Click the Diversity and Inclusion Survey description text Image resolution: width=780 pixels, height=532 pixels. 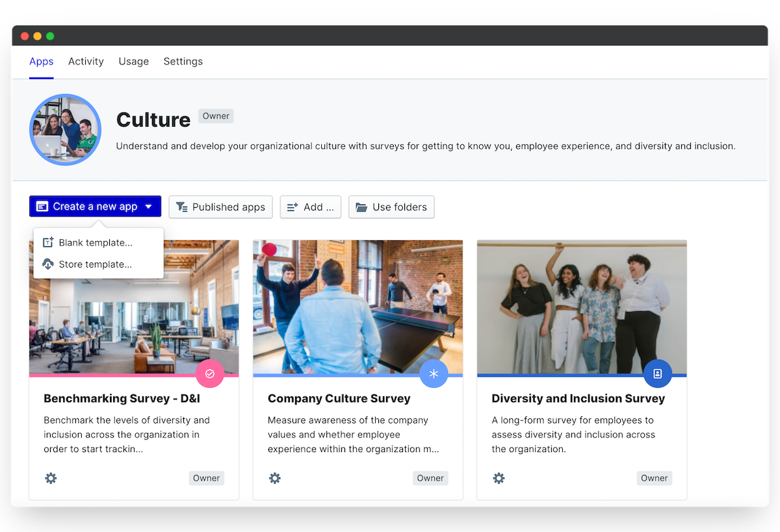pos(573,435)
